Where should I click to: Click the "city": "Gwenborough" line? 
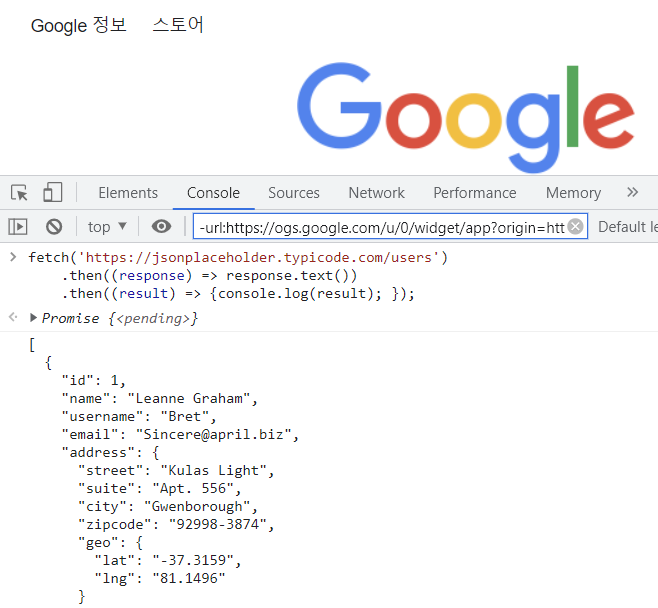click(168, 507)
